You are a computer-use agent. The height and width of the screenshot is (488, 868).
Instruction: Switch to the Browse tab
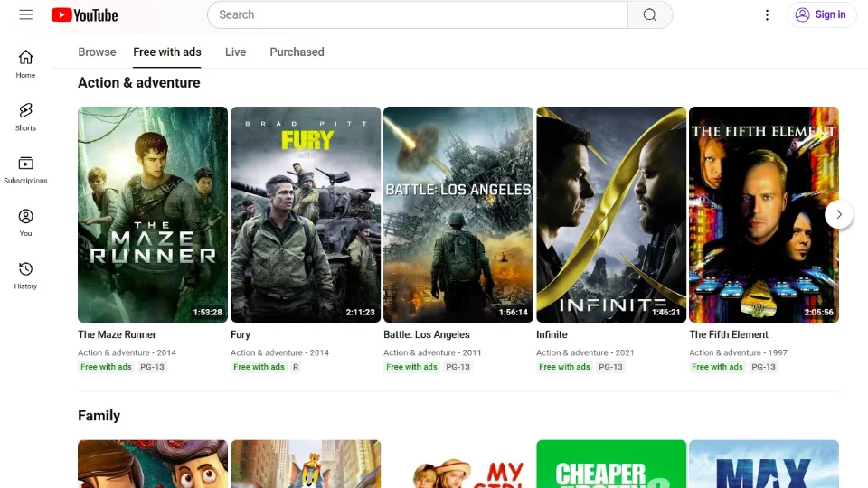(97, 52)
